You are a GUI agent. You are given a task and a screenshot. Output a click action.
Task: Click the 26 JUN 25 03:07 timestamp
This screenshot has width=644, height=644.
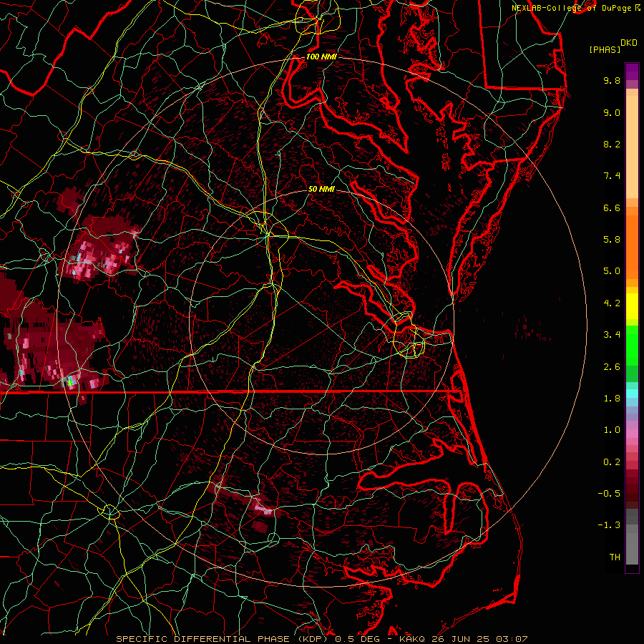[x=479, y=639]
